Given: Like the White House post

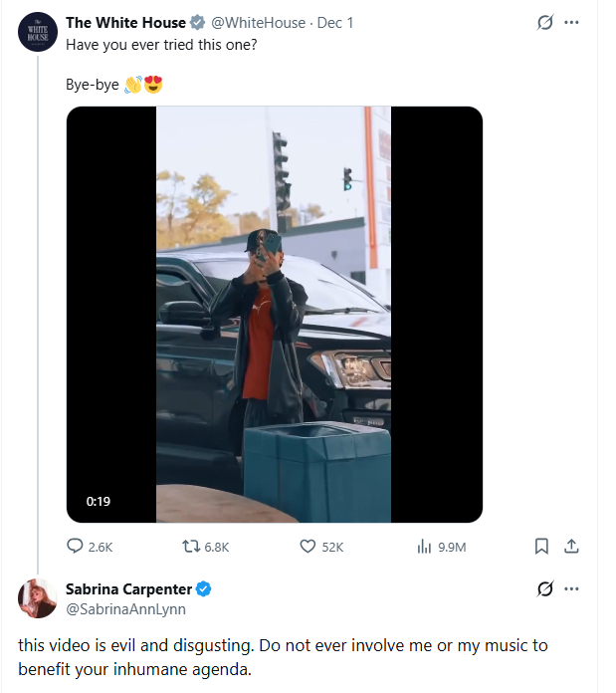Looking at the screenshot, I should tap(308, 546).
